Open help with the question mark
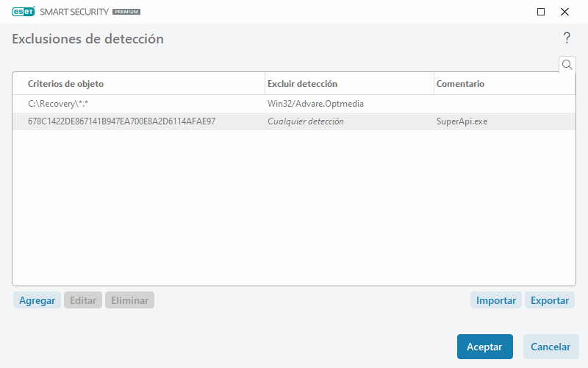The height and width of the screenshot is (368, 588). (x=567, y=38)
